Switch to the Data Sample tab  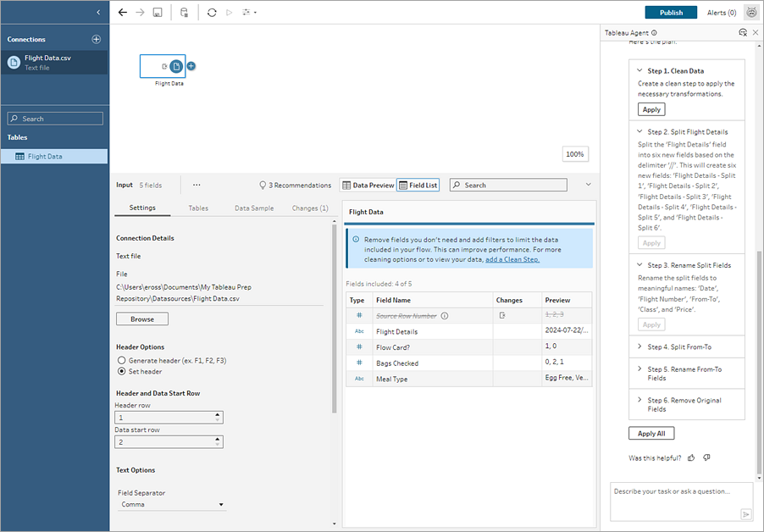(x=254, y=208)
